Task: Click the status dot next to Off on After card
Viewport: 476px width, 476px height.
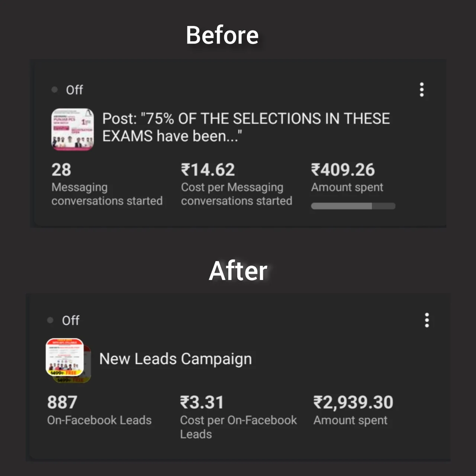Action: (49, 320)
